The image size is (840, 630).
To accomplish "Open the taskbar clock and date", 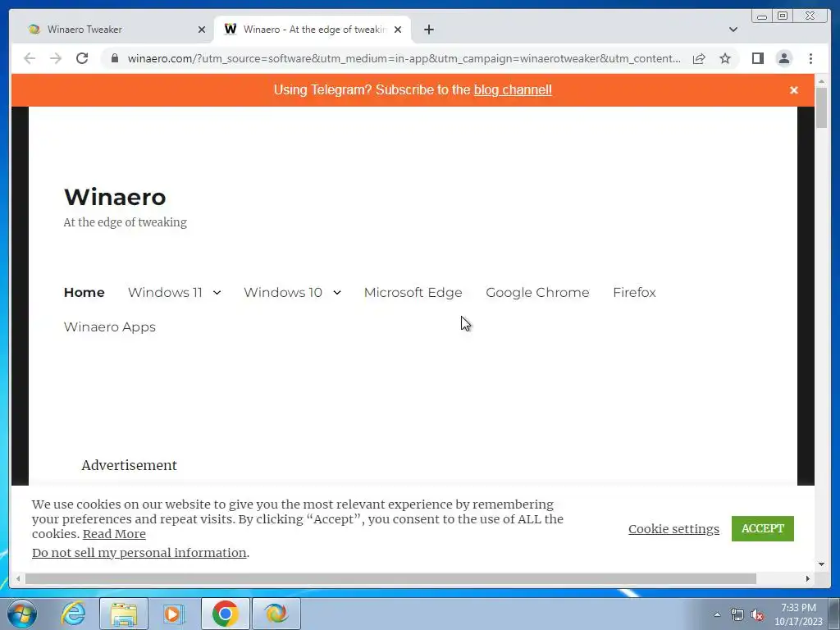I will (x=798, y=614).
